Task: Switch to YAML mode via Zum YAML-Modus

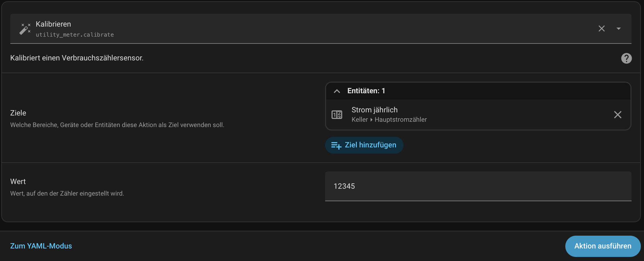Action: coord(41,246)
